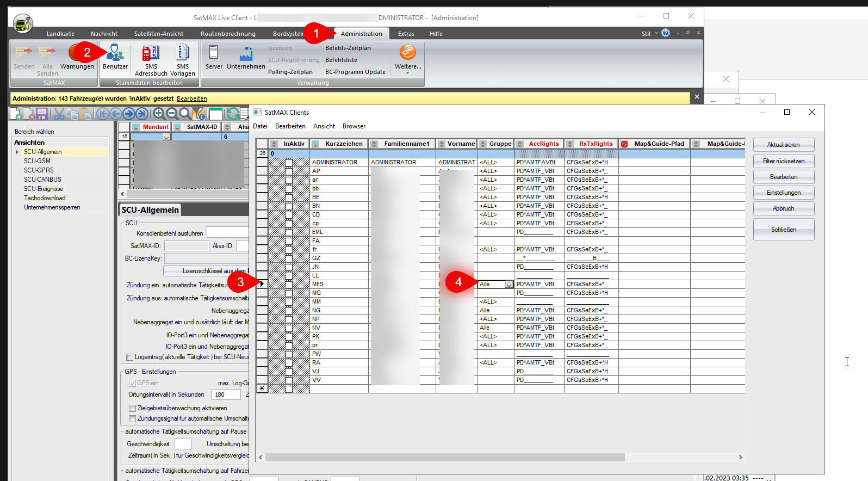Enable Logeintrag aktuelle Tätigkeit checkbox

129,357
